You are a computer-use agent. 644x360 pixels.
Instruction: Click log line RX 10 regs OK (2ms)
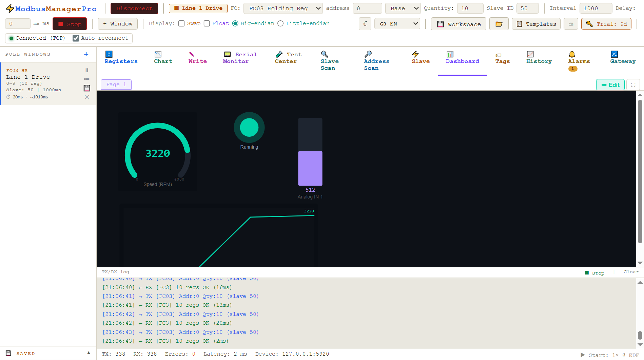pos(165,341)
